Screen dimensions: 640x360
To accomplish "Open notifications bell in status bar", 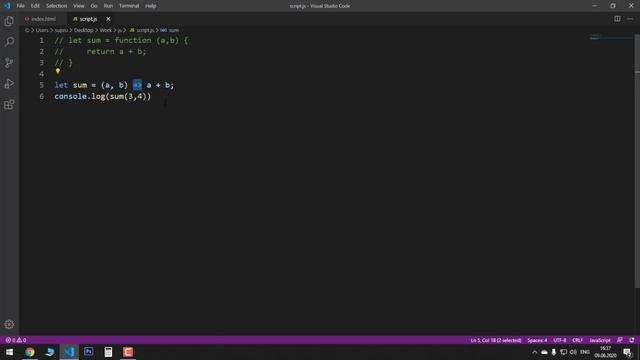I will coord(632,340).
